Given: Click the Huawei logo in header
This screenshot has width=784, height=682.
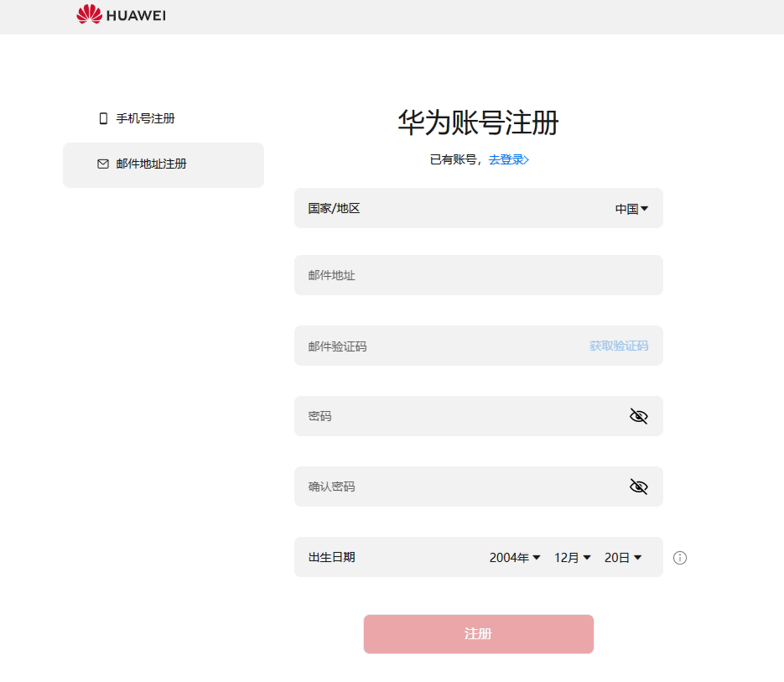Looking at the screenshot, I should (121, 14).
